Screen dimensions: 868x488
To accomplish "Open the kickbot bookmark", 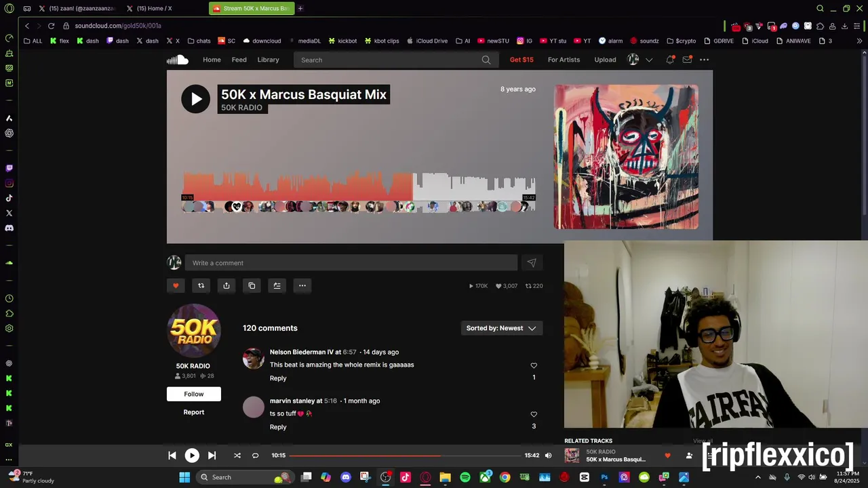I will 342,41.
